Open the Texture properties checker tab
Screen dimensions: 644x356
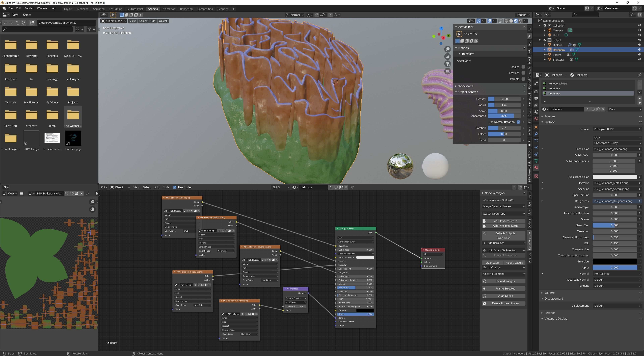(x=536, y=176)
